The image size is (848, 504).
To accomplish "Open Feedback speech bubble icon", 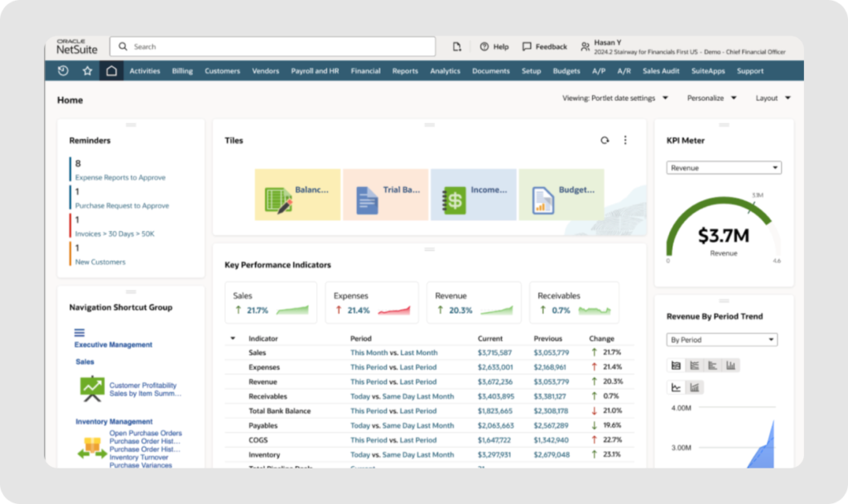I will coord(527,46).
